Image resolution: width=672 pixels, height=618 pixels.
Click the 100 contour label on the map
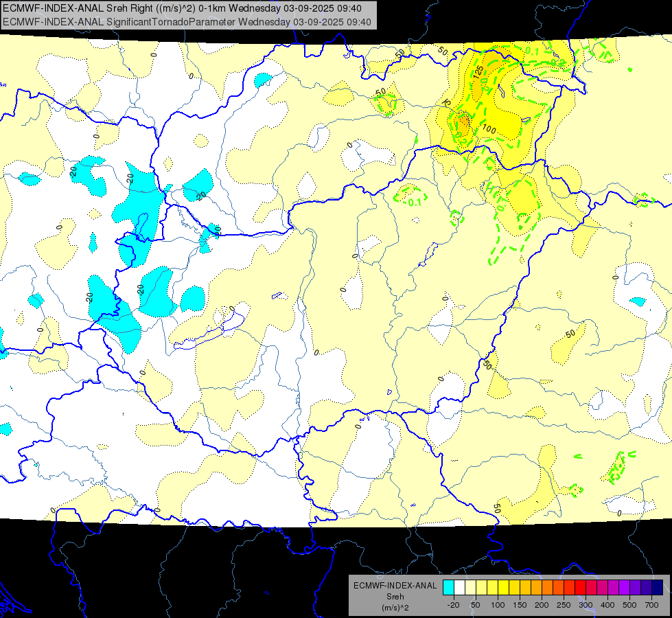point(489,128)
